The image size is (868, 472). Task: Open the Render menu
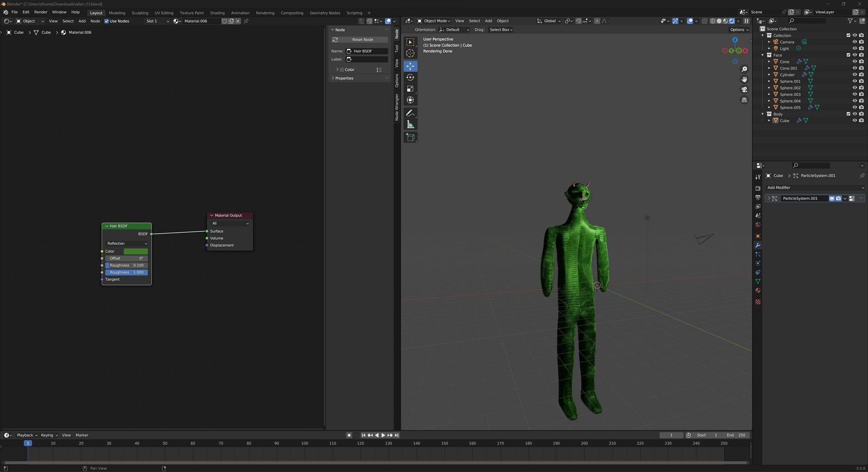click(x=41, y=12)
